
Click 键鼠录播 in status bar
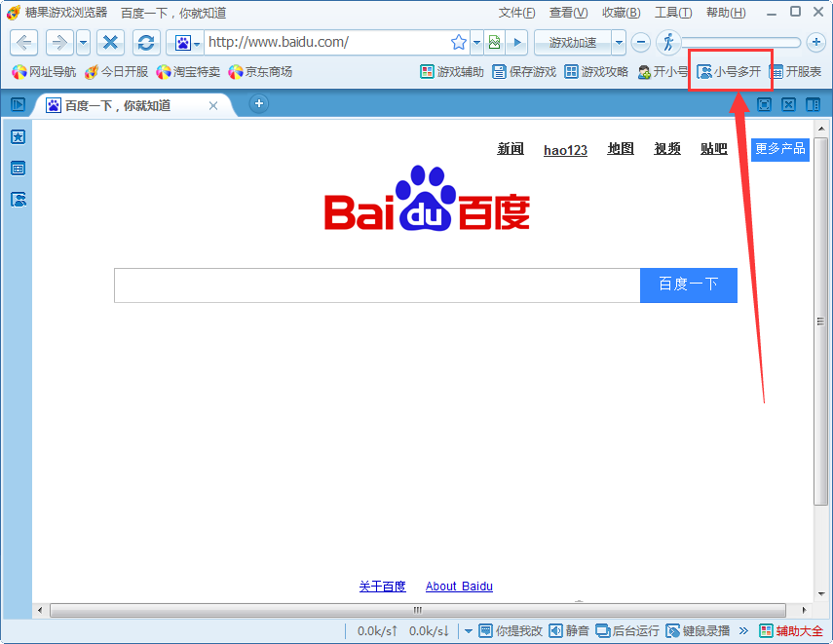(698, 630)
